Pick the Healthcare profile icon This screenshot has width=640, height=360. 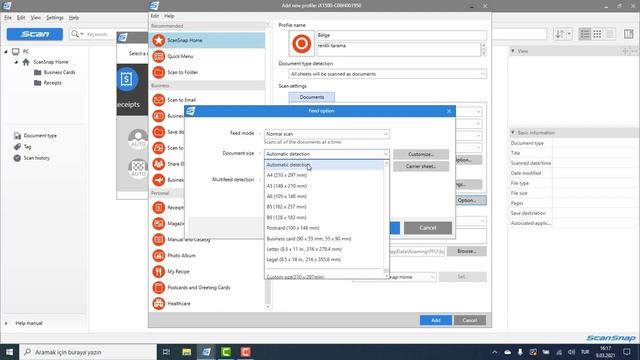(x=158, y=304)
